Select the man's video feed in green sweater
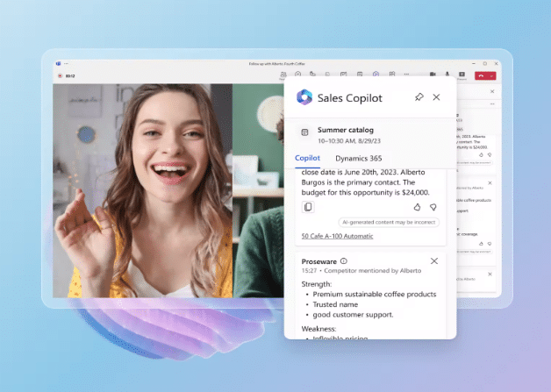This screenshot has width=551, height=392. point(258,190)
